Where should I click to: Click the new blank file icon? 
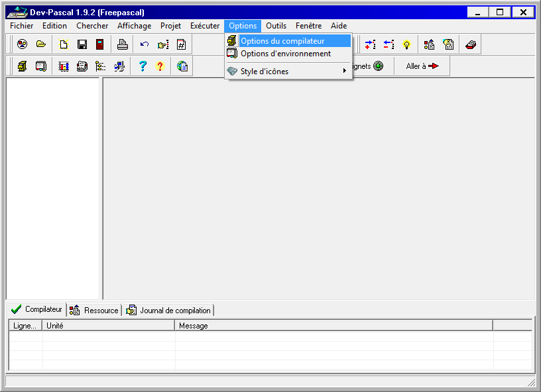click(x=64, y=44)
